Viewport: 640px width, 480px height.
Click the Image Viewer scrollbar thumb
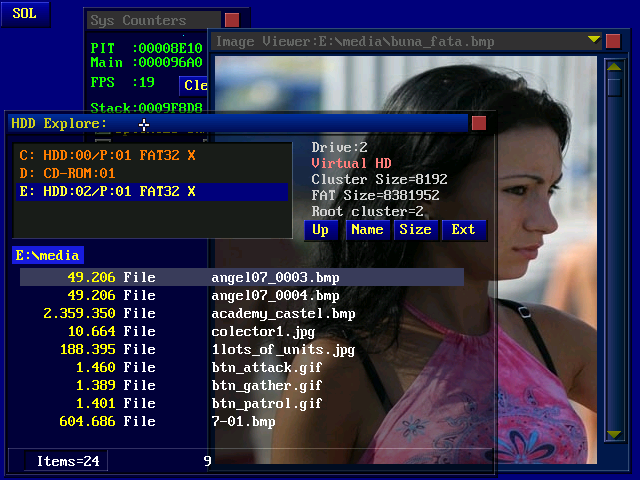pos(614,87)
